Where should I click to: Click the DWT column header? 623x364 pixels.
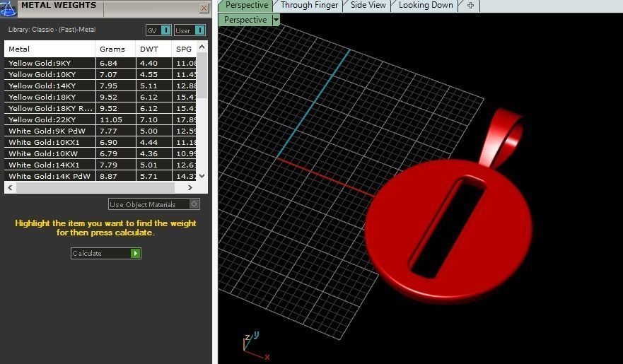(153, 49)
